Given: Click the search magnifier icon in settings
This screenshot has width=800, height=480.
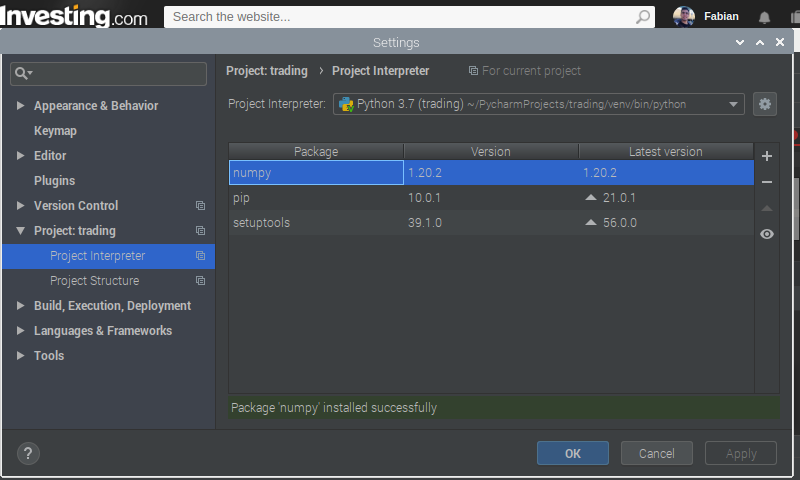Looking at the screenshot, I should pyautogui.click(x=23, y=73).
